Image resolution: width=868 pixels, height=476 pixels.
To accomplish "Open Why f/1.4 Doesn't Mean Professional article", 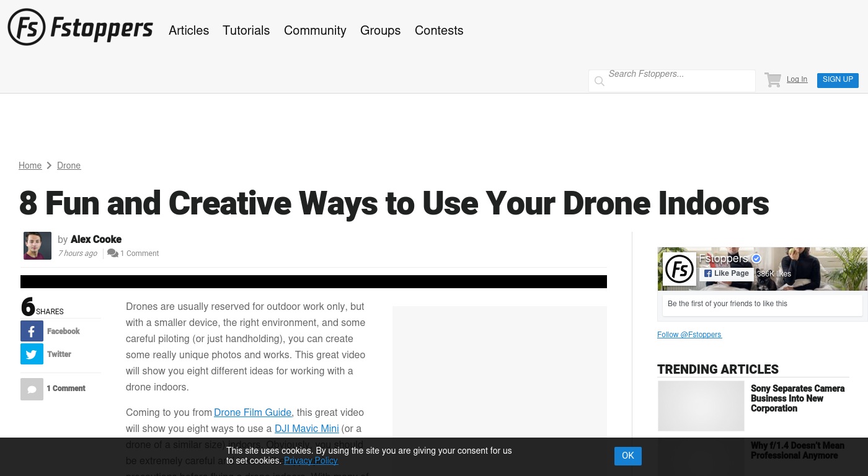I will pos(797,451).
